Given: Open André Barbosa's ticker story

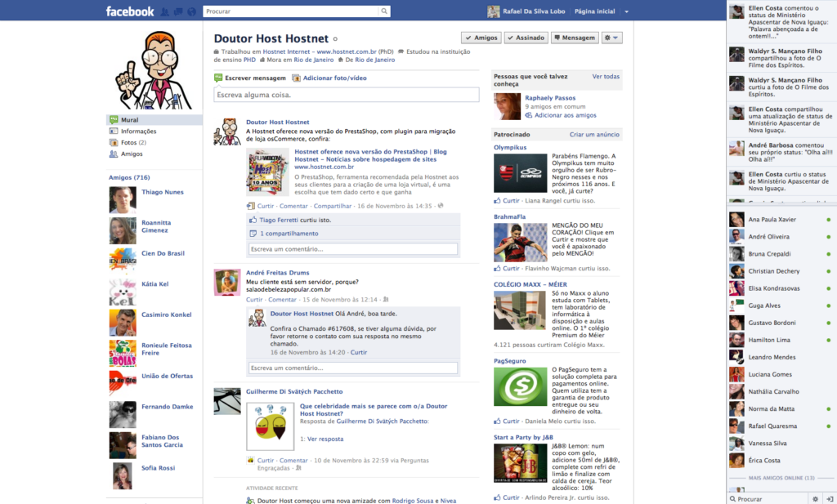Looking at the screenshot, I should pos(781,152).
